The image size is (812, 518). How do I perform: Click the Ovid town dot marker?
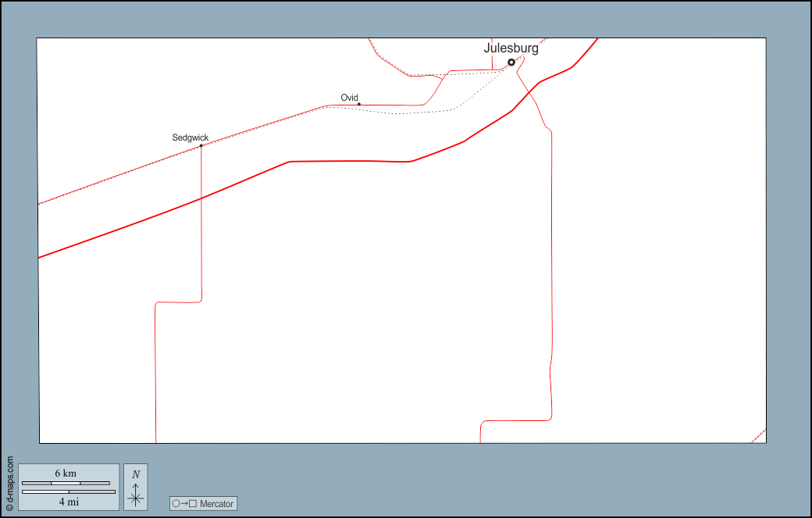(x=358, y=104)
